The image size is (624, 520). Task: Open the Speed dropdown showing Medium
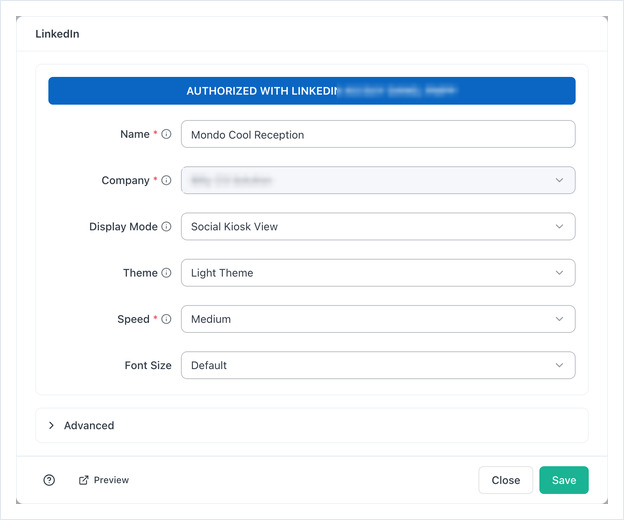[378, 319]
